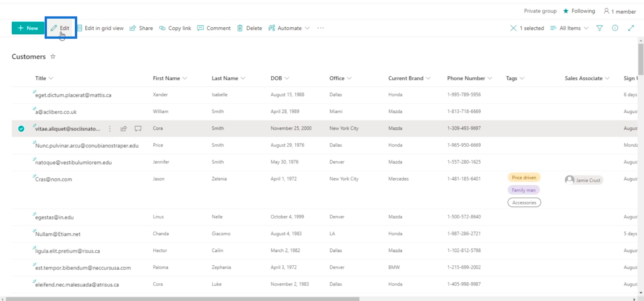Open egestas@in.edu item
This screenshot has width=644, height=301.
(54, 217)
